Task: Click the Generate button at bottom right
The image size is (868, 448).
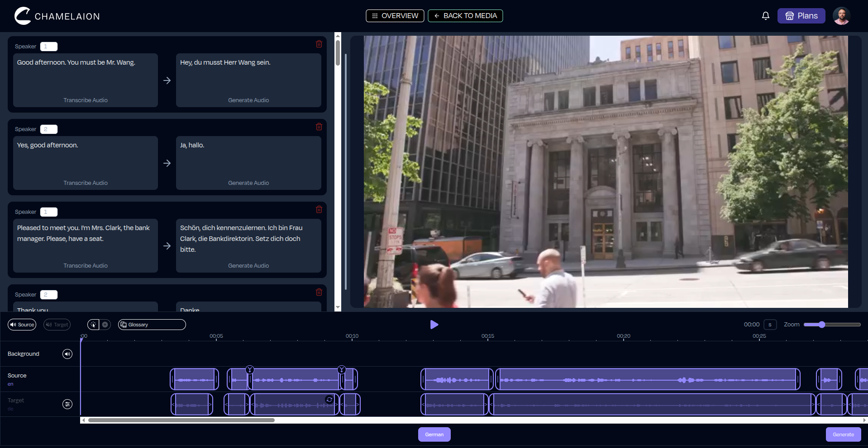Action: pos(844,434)
